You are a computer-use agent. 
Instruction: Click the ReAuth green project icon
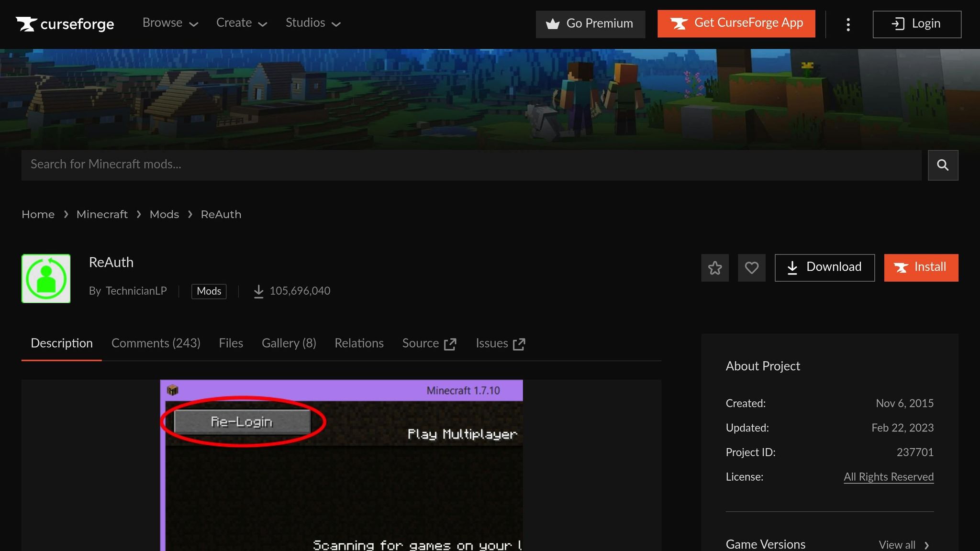[x=46, y=278]
